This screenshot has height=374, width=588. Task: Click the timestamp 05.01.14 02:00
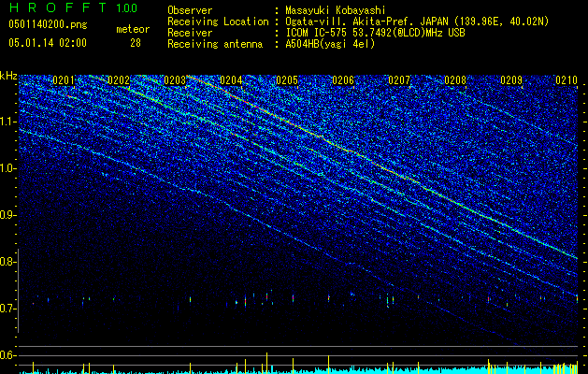coord(48,43)
